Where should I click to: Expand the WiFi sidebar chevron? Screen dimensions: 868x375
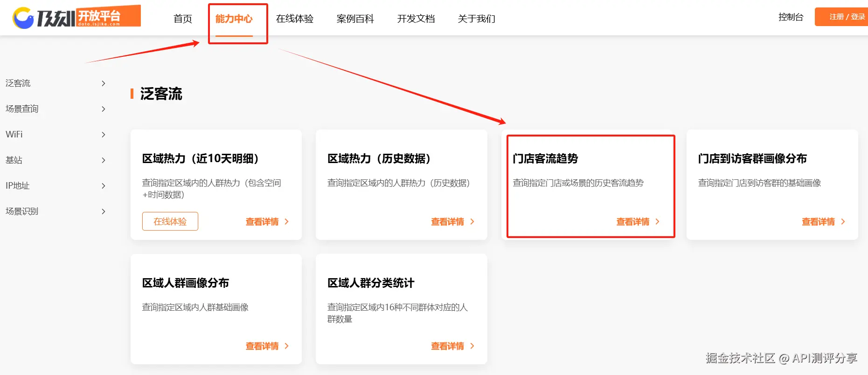click(104, 135)
